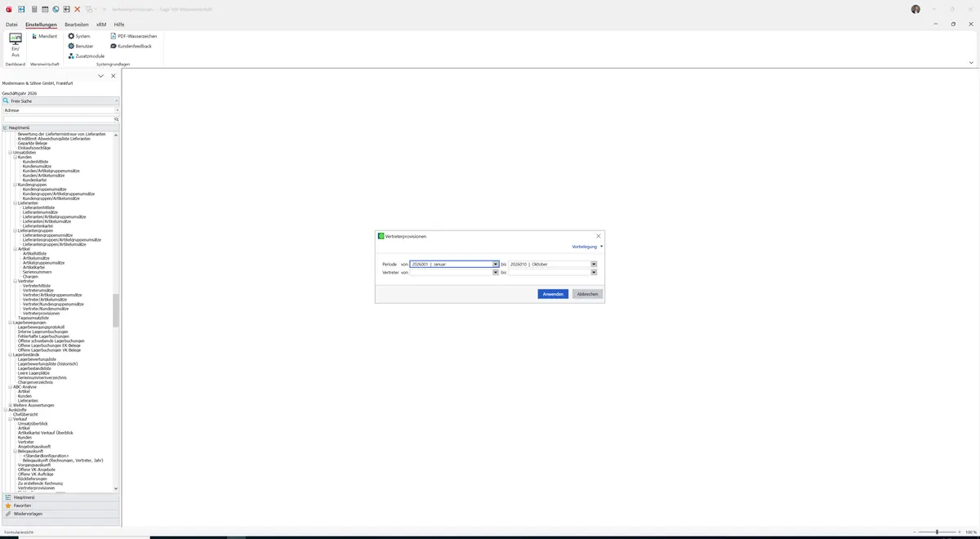980x539 pixels.
Task: Close the Vertreterprovisionen dialog
Action: [x=598, y=236]
